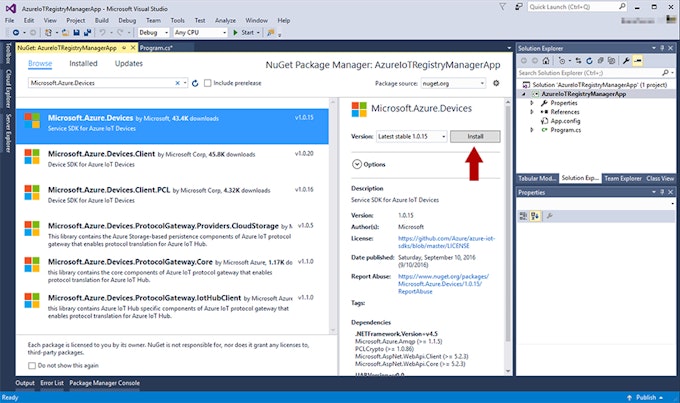
Task: Collapse the AzureIoTRegistryManagerApp project node
Action: 524,94
